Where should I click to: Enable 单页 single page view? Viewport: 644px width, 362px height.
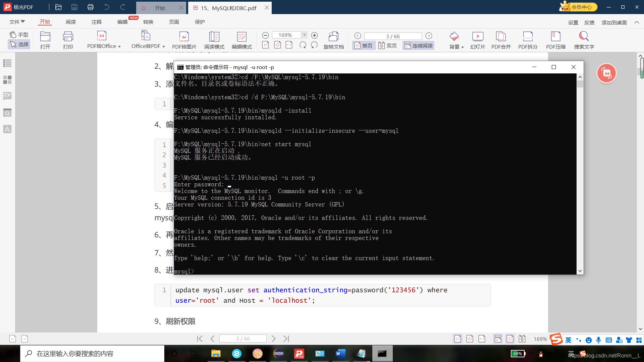pyautogui.click(x=364, y=46)
